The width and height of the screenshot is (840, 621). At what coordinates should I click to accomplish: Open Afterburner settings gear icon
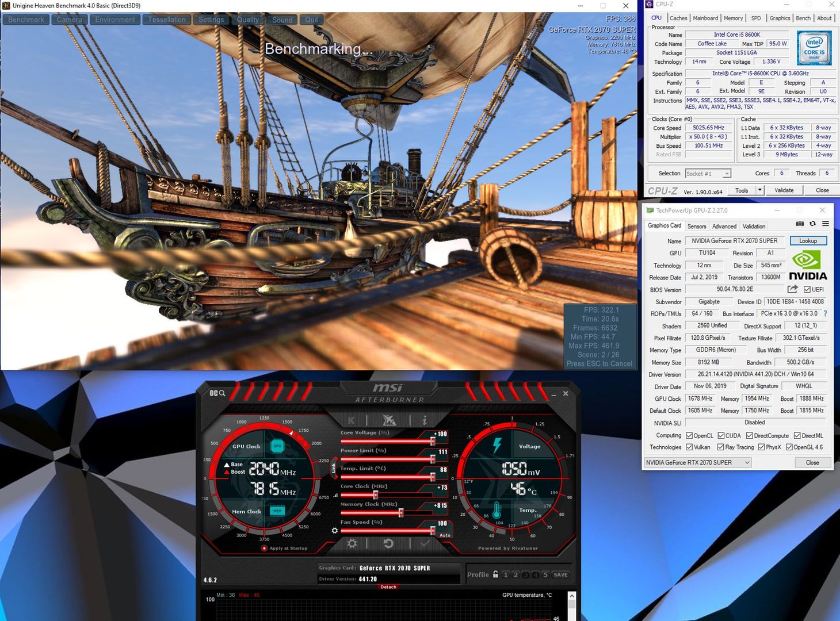[x=352, y=543]
